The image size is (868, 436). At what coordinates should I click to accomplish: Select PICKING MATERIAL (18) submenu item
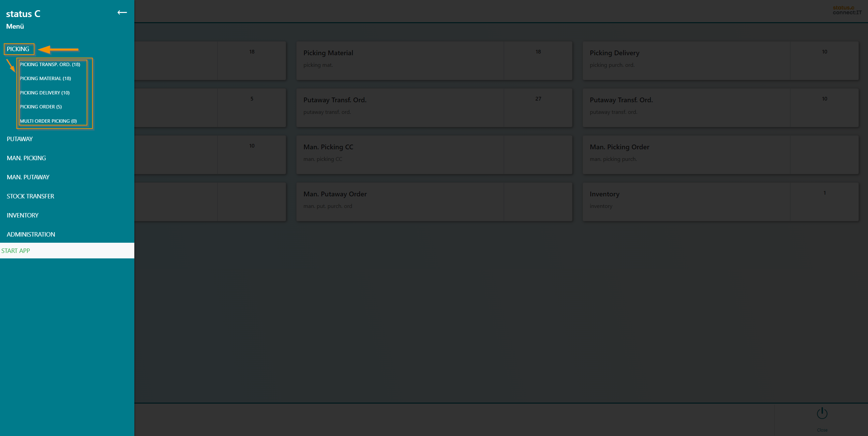coord(45,78)
